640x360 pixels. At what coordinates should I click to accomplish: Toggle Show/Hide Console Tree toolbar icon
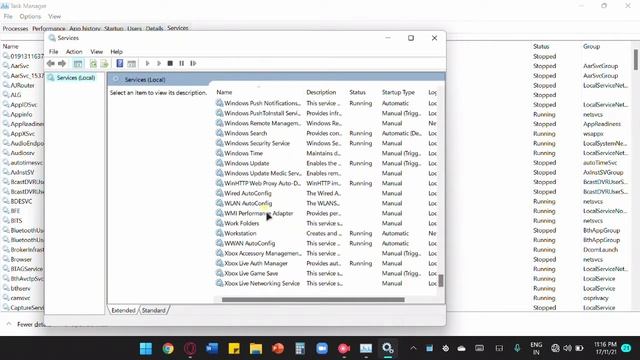coord(78,63)
